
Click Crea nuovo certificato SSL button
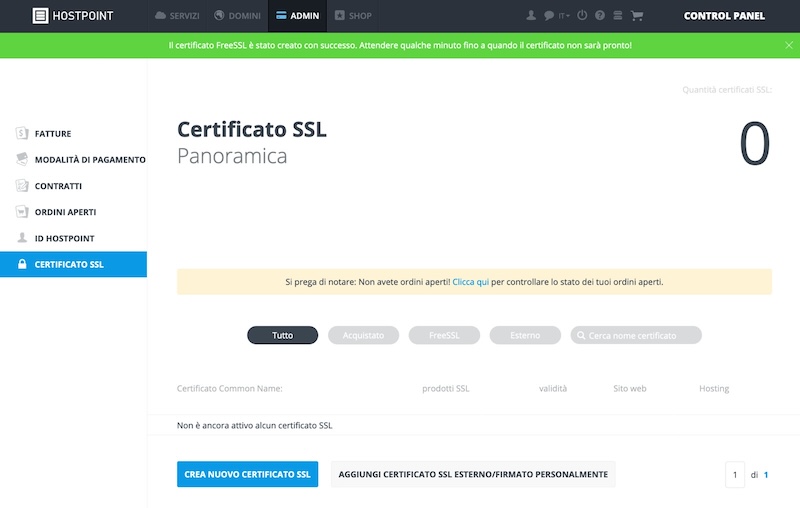pos(247,474)
